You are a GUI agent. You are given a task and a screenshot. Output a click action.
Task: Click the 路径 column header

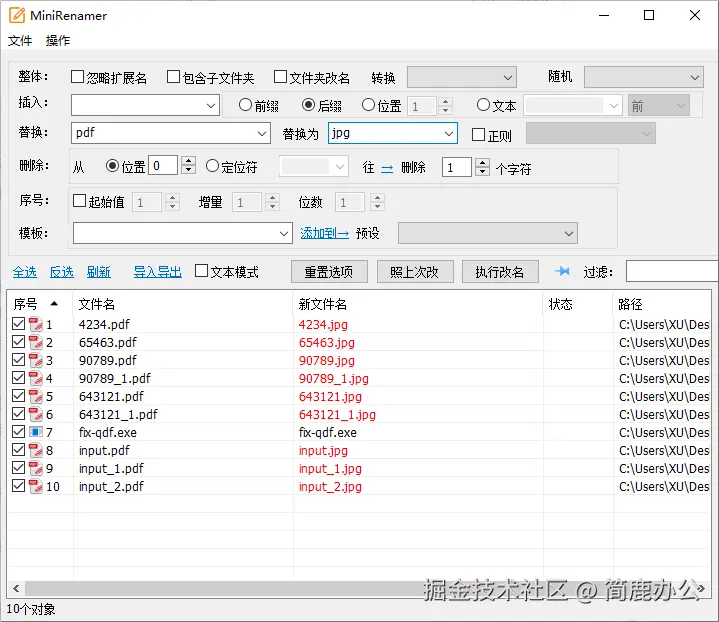630,304
